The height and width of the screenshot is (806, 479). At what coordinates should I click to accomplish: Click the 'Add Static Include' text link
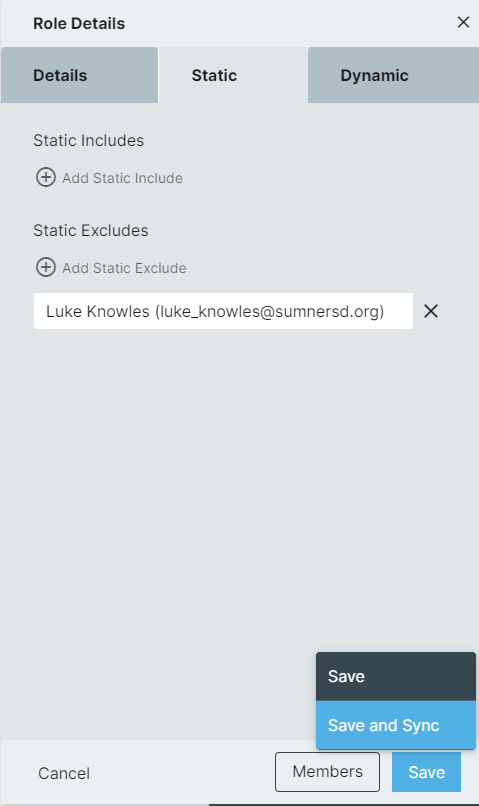[x=122, y=178]
